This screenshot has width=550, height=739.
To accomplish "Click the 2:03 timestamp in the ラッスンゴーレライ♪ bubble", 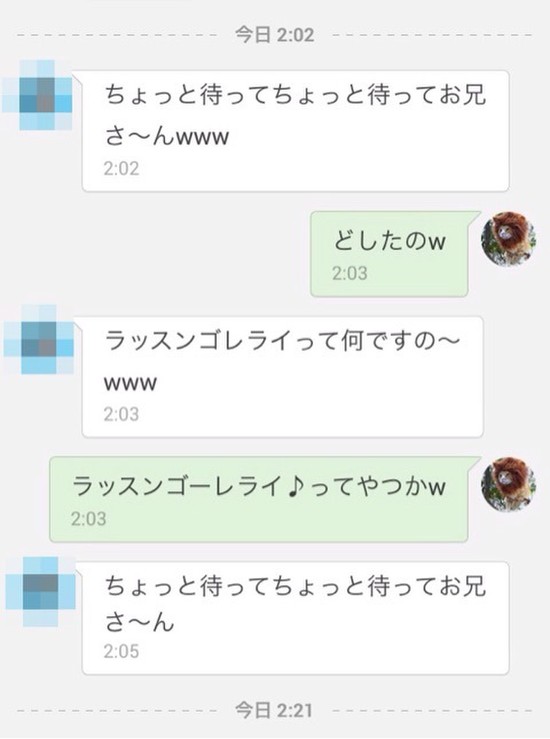I will tap(89, 519).
